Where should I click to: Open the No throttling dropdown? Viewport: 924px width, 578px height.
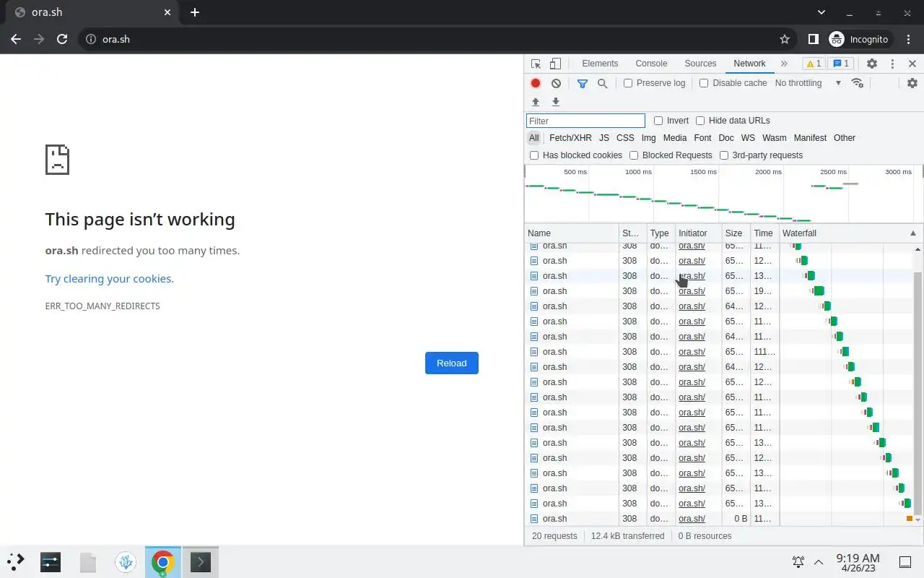808,83
